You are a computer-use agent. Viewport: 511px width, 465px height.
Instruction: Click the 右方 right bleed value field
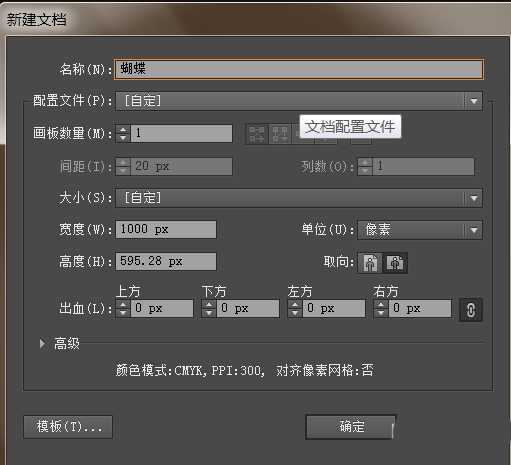tap(420, 308)
